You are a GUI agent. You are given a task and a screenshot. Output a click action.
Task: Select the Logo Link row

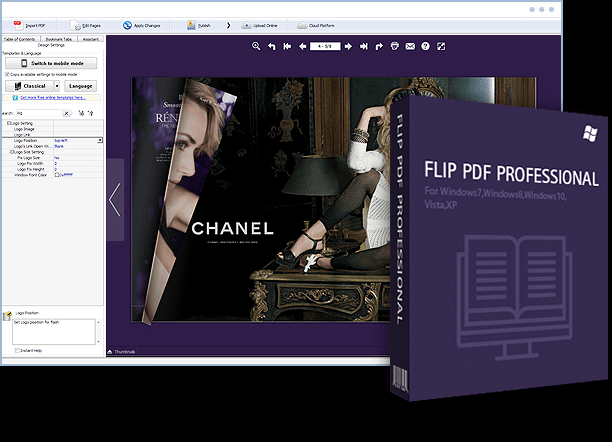[53, 135]
